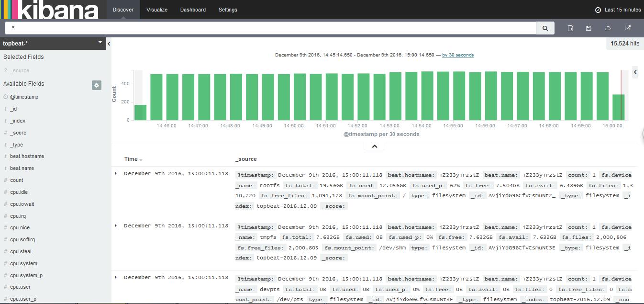Select the cpu.steal field
The height and width of the screenshot is (304, 644).
click(x=21, y=251)
